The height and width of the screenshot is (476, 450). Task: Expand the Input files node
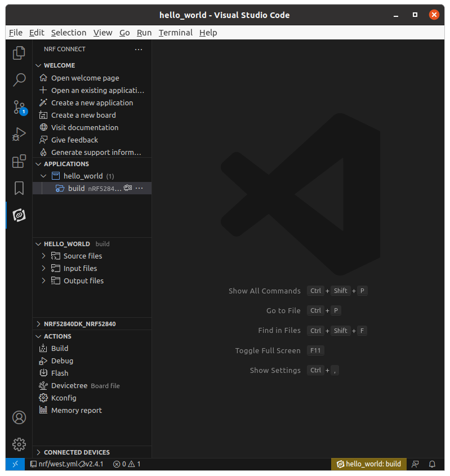click(x=43, y=268)
